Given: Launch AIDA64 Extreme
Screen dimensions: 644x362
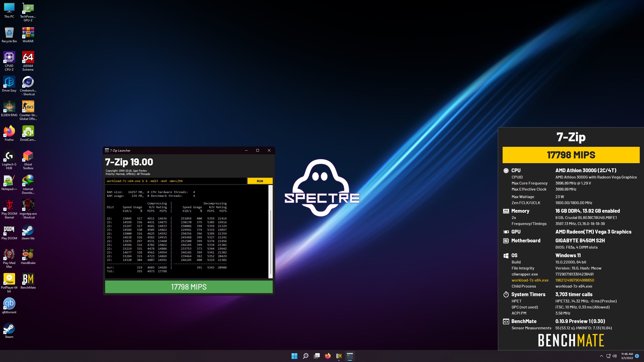Looking at the screenshot, I should (28, 61).
